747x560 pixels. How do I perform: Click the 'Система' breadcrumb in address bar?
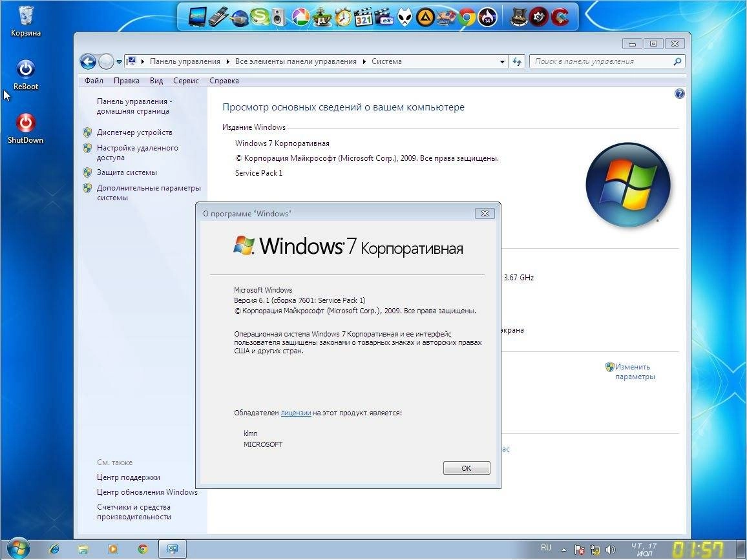(x=386, y=61)
